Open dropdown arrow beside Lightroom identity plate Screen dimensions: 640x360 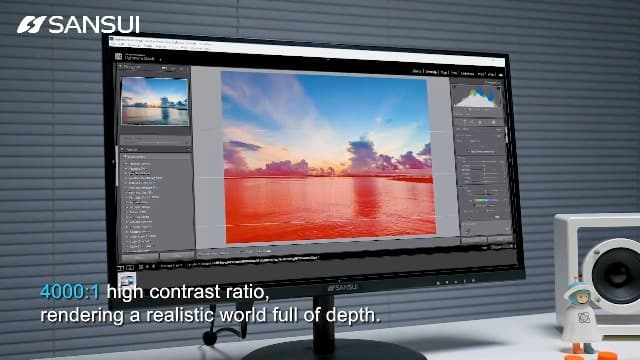[160, 60]
